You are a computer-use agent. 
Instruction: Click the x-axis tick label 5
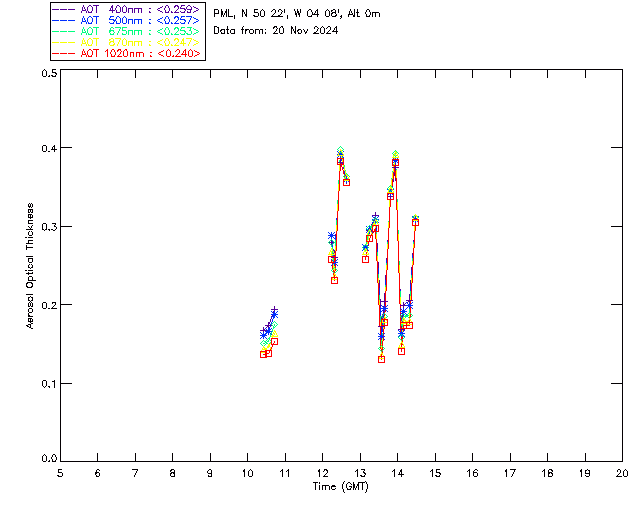pyautogui.click(x=60, y=473)
